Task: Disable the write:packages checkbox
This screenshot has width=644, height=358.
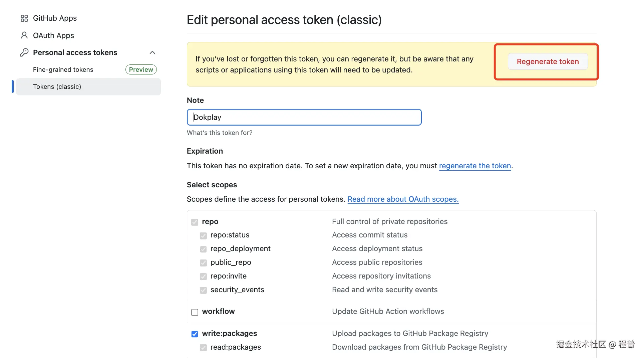Action: click(195, 334)
